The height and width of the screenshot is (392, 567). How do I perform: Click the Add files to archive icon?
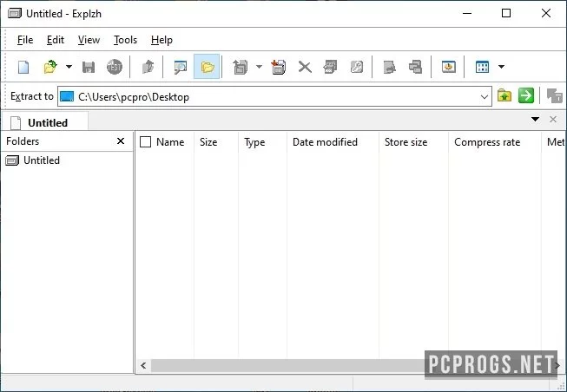(279, 67)
